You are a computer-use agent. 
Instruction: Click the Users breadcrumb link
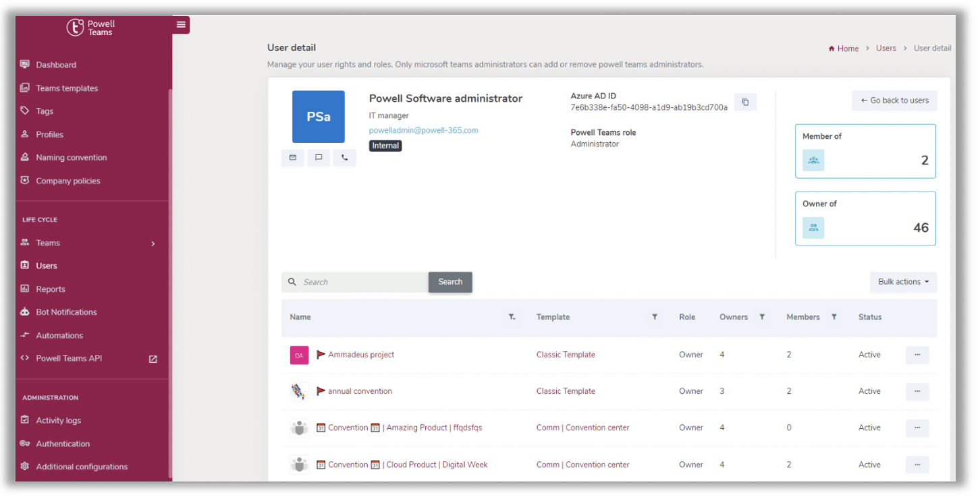tap(886, 48)
